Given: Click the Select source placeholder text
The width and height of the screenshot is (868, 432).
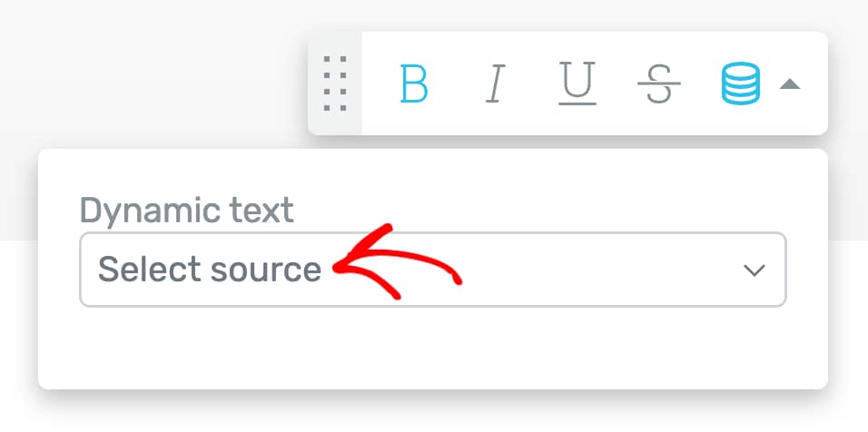Looking at the screenshot, I should pyautogui.click(x=209, y=270).
